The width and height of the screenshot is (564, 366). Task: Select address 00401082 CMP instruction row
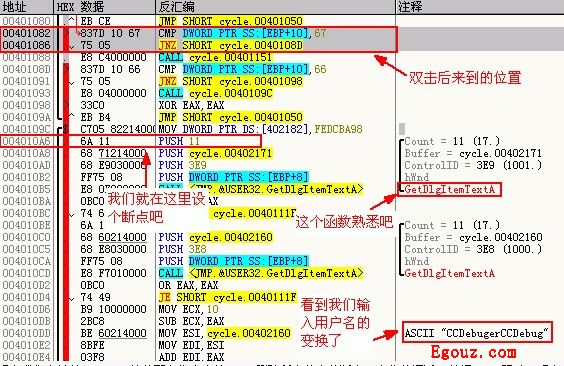click(198, 33)
